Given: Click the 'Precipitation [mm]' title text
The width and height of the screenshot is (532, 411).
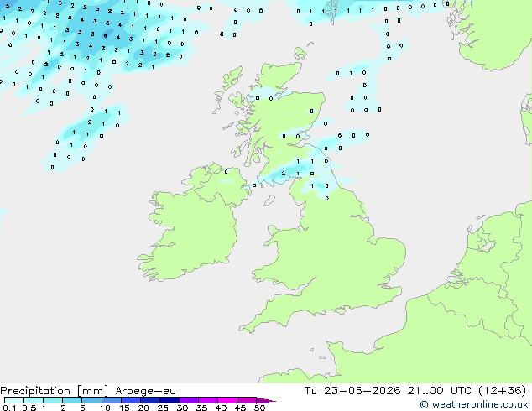Looking at the screenshot, I should pyautogui.click(x=55, y=391).
